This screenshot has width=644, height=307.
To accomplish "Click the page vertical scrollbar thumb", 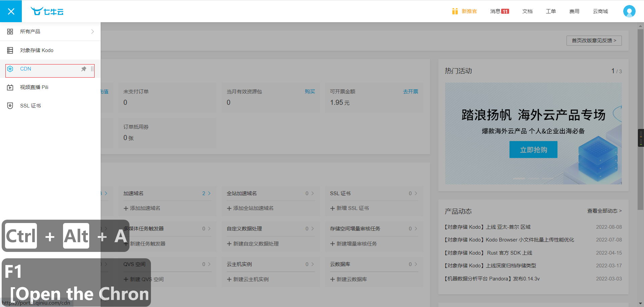I will pos(641,119).
